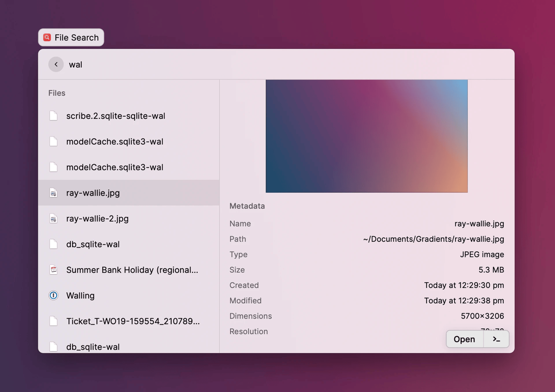Click the scribe.2.sqlite-sqlite-wal file icon
Viewport: 555px width, 392px height.
(53, 116)
